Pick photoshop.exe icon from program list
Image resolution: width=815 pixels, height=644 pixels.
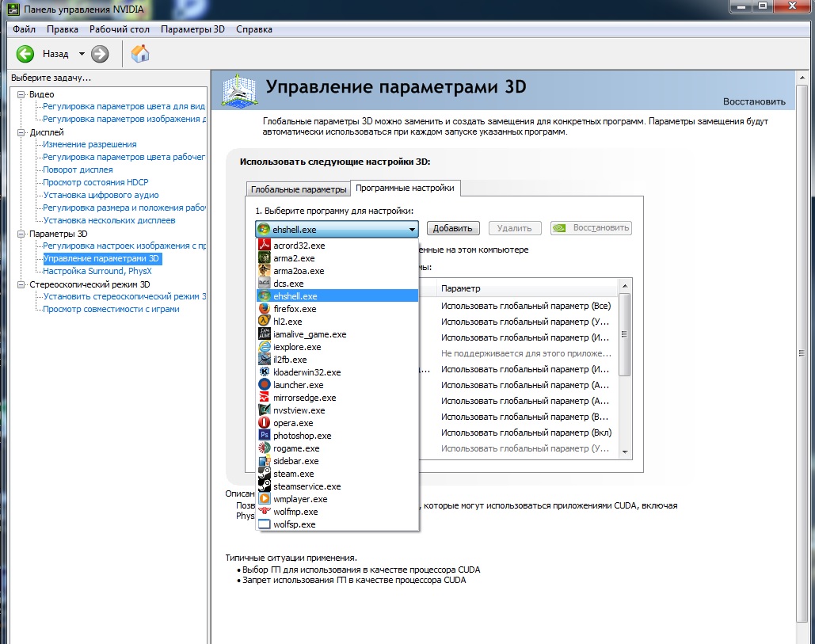point(265,436)
